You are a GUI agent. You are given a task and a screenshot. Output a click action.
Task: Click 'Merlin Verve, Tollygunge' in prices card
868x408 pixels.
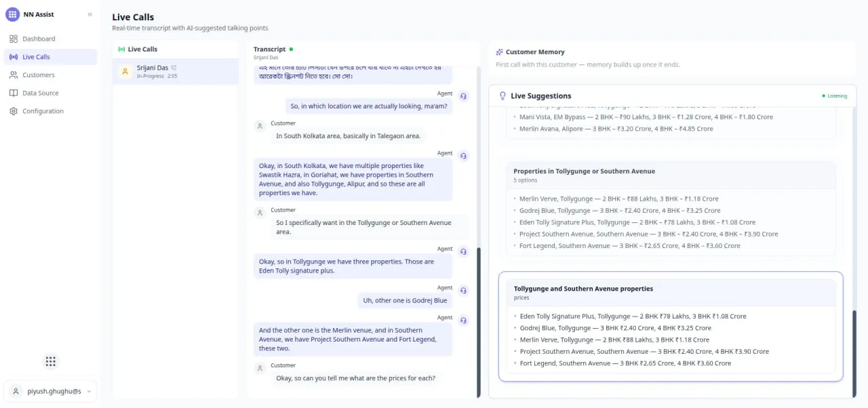[615, 340]
